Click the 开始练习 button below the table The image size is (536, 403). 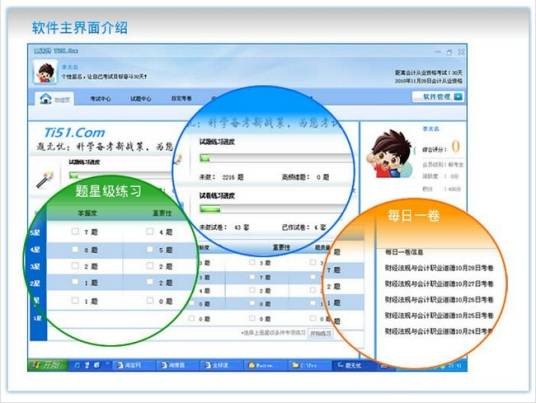point(320,333)
